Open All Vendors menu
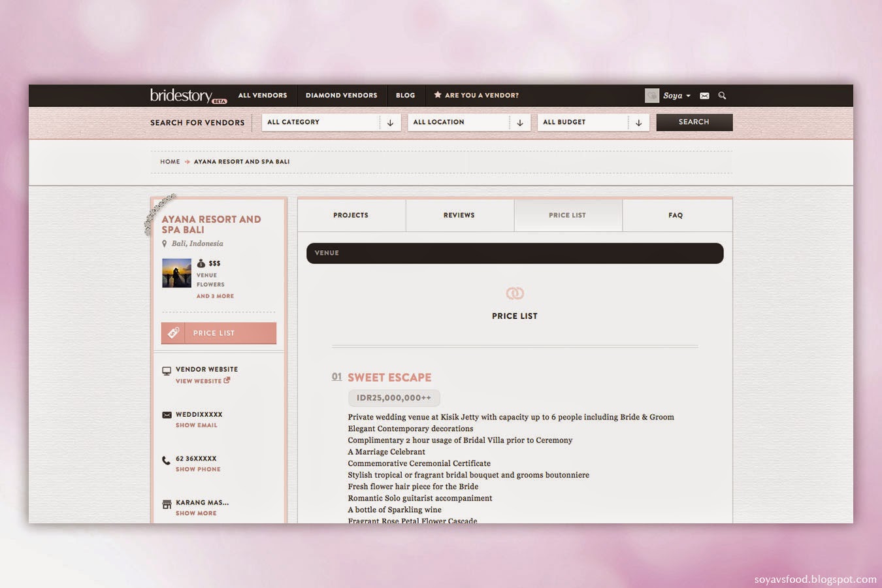Viewport: 882px width, 588px height. click(x=263, y=95)
